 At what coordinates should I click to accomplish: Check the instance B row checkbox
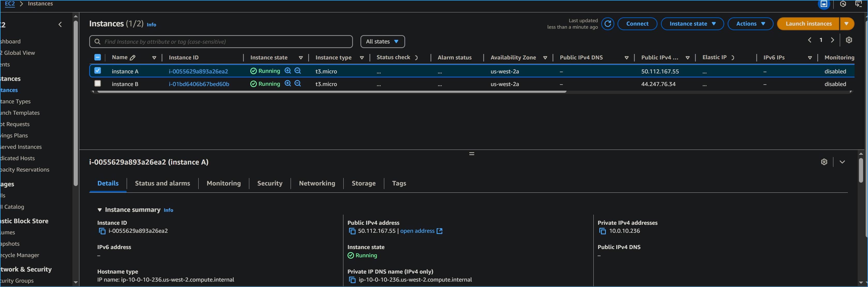coord(98,83)
